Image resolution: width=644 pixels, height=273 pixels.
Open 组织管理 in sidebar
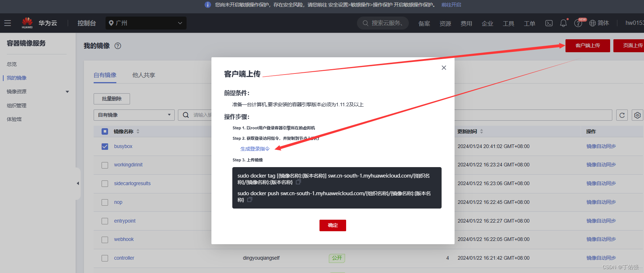[x=17, y=106]
